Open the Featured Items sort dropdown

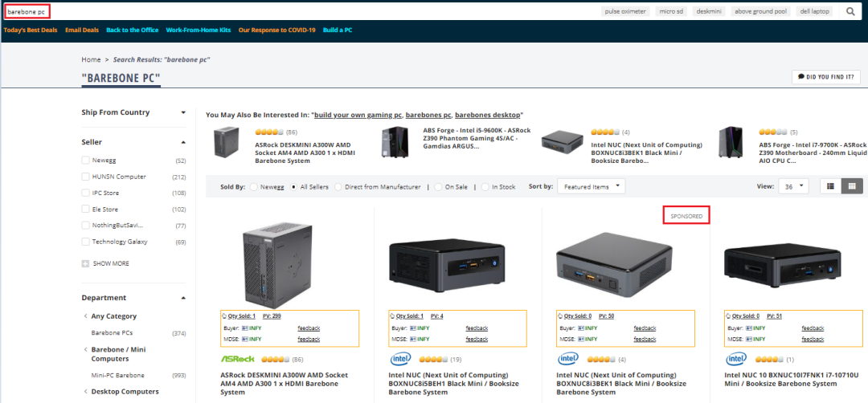click(x=592, y=187)
